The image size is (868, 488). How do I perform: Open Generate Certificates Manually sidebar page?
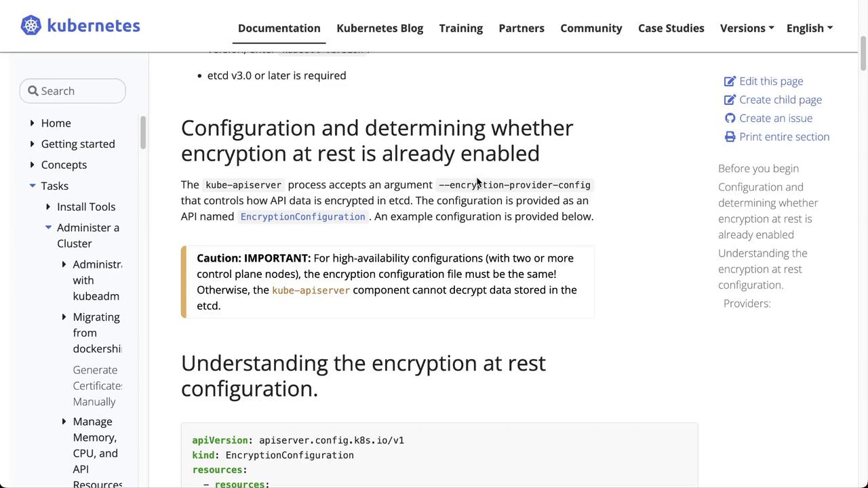click(x=97, y=386)
